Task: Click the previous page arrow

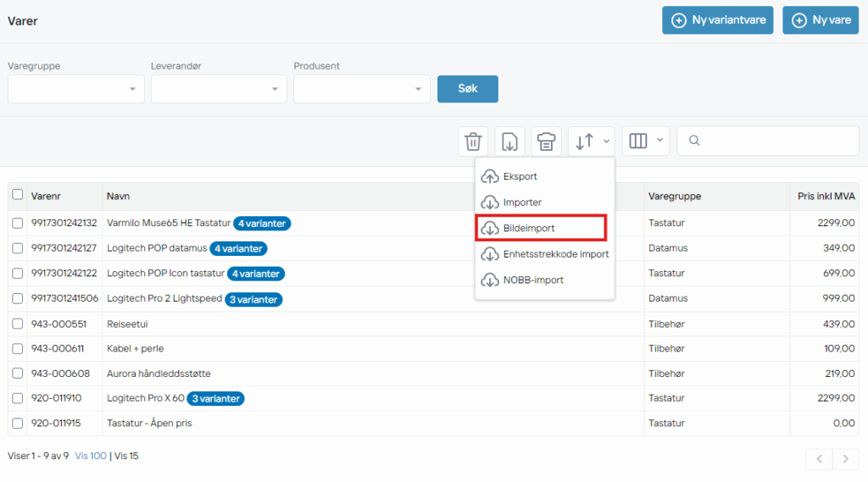Action: click(x=819, y=458)
